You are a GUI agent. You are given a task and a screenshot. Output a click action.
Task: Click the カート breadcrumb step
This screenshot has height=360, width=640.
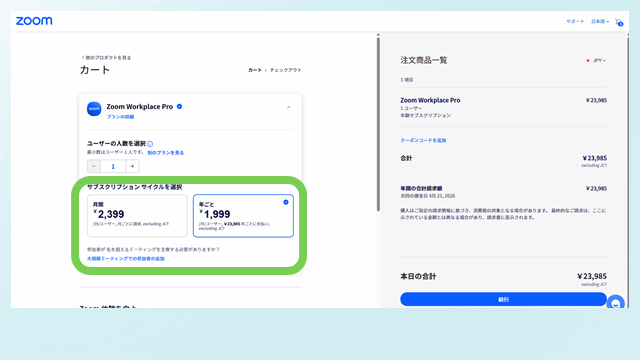[x=255, y=70]
